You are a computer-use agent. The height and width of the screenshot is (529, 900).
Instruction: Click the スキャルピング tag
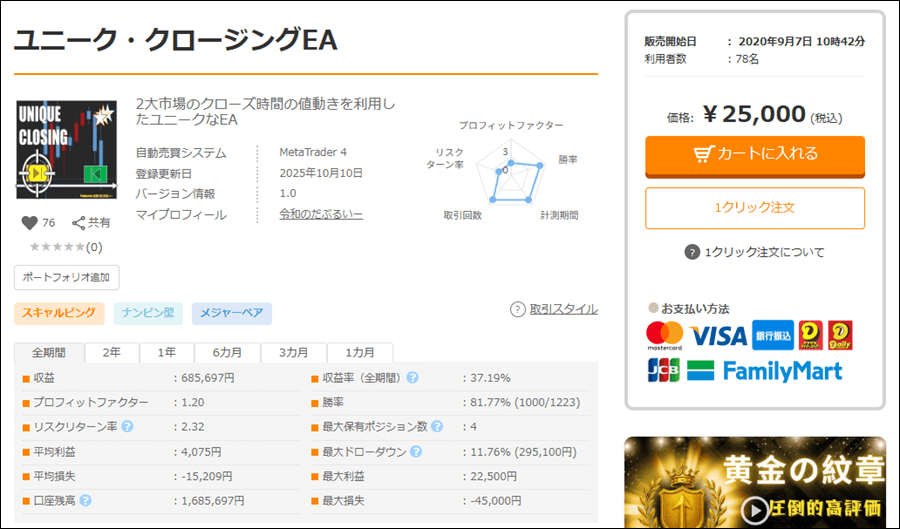(x=59, y=314)
